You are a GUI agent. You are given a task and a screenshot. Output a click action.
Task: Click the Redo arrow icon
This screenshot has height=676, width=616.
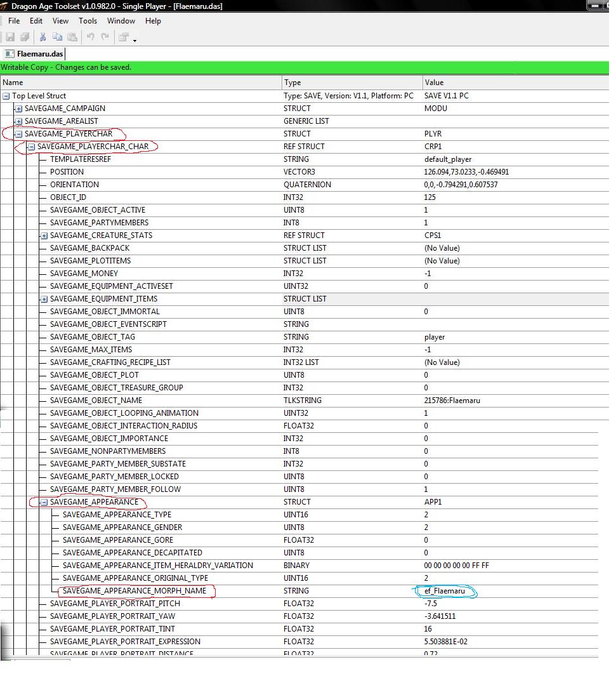[x=105, y=37]
